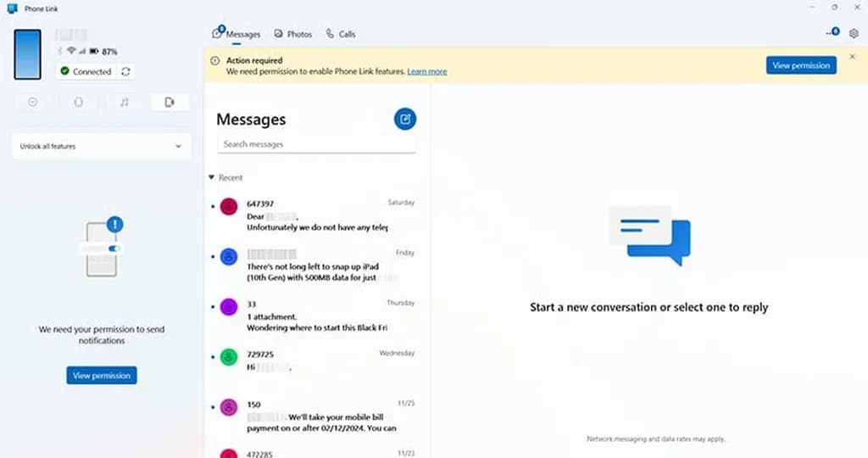Toggle the music note audio button
Viewport: 868px width, 458px height.
click(x=124, y=102)
